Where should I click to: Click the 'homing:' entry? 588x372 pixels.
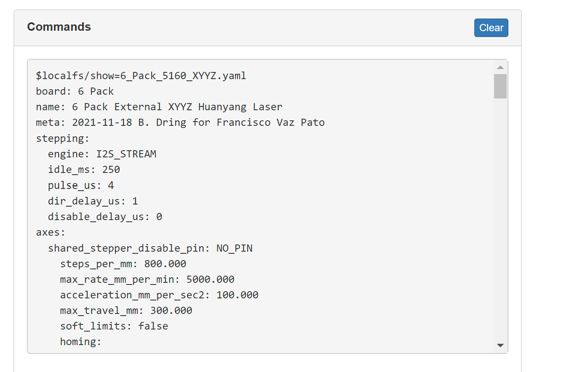(81, 341)
